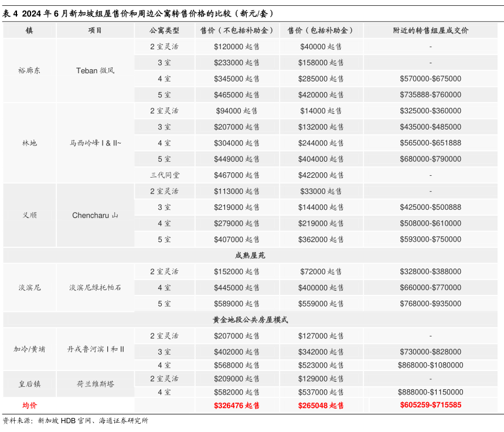Click the section heading "黄金地段公共房屋模式"
The image size is (504, 432).
point(250,320)
